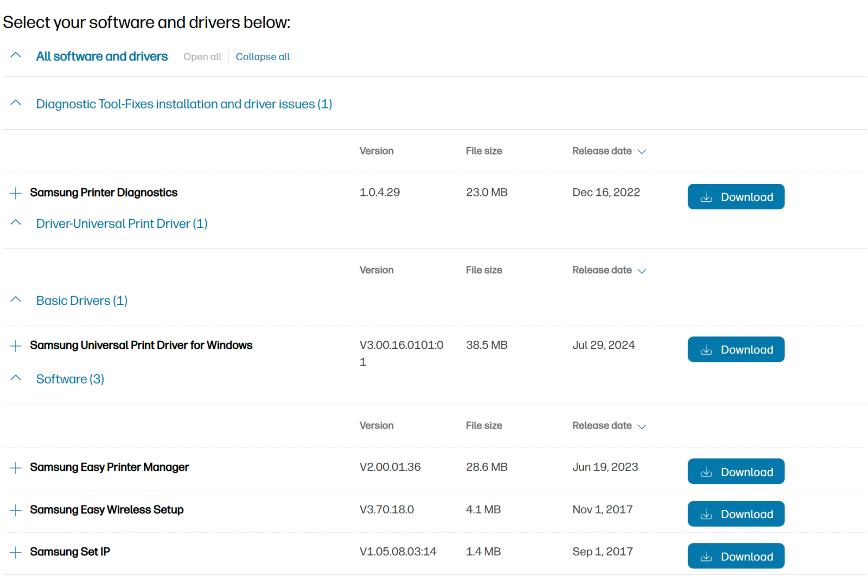Click the Open all link
Image resolution: width=868 pixels, height=588 pixels.
point(202,56)
